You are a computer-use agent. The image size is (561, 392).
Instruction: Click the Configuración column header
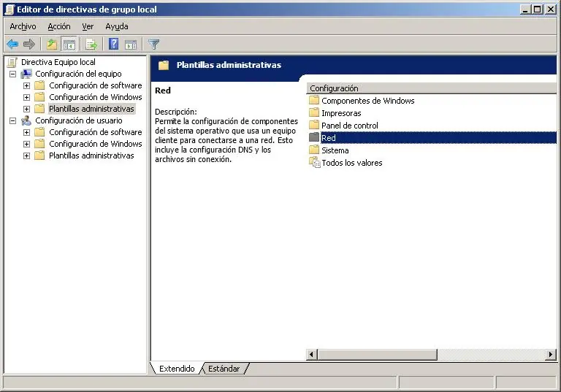[432, 88]
